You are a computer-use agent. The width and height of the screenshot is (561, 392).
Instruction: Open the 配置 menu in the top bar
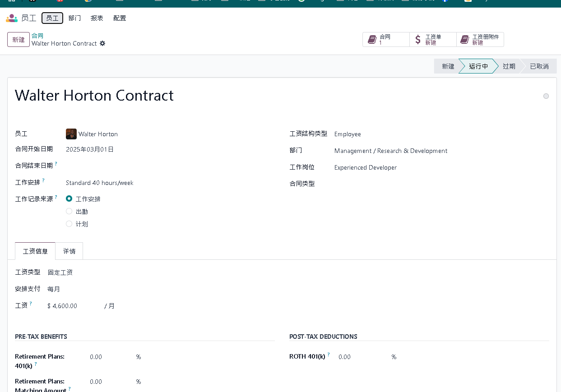point(120,18)
